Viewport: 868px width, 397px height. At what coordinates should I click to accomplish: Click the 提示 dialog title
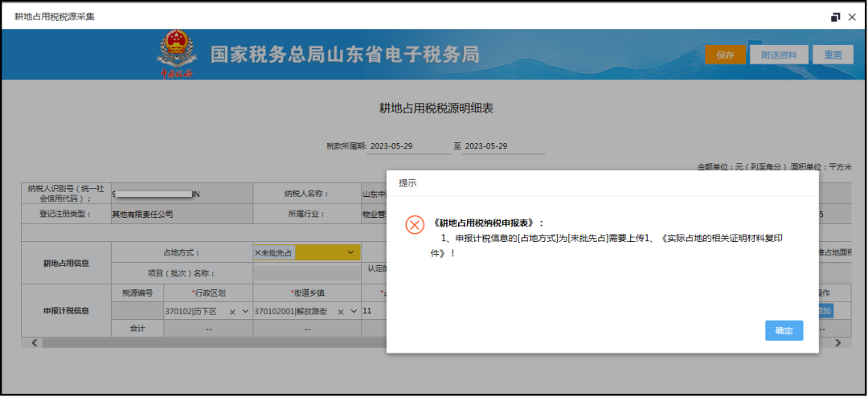[407, 183]
